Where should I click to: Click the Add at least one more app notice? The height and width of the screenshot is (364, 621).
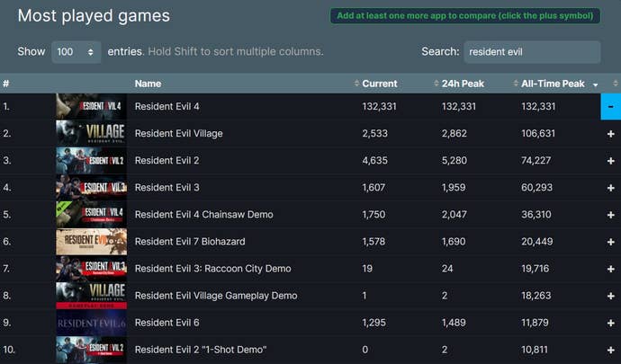tap(465, 16)
